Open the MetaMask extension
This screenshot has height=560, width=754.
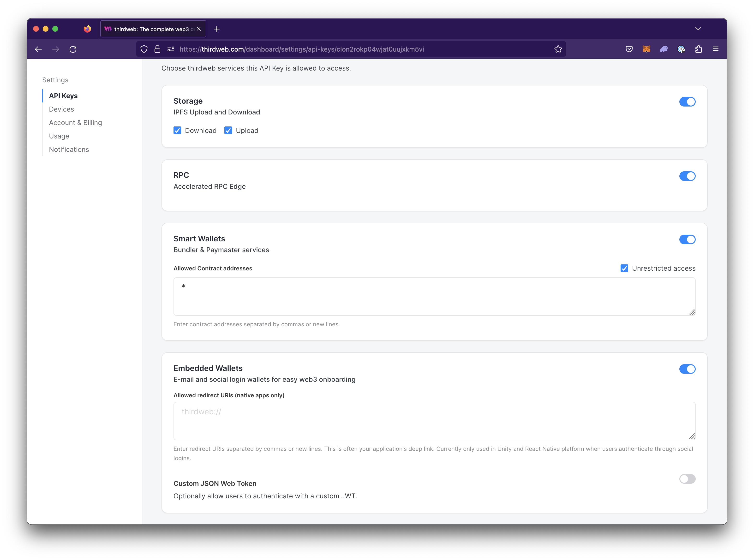click(646, 49)
